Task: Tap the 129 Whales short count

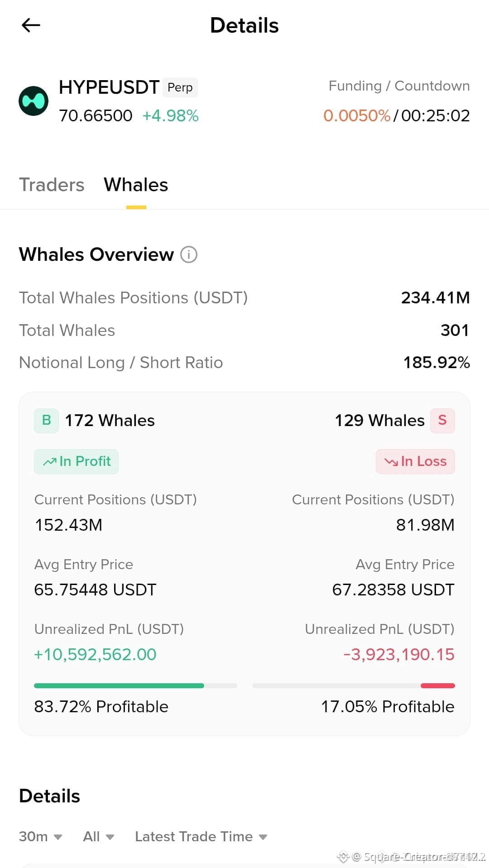Action: (x=379, y=421)
